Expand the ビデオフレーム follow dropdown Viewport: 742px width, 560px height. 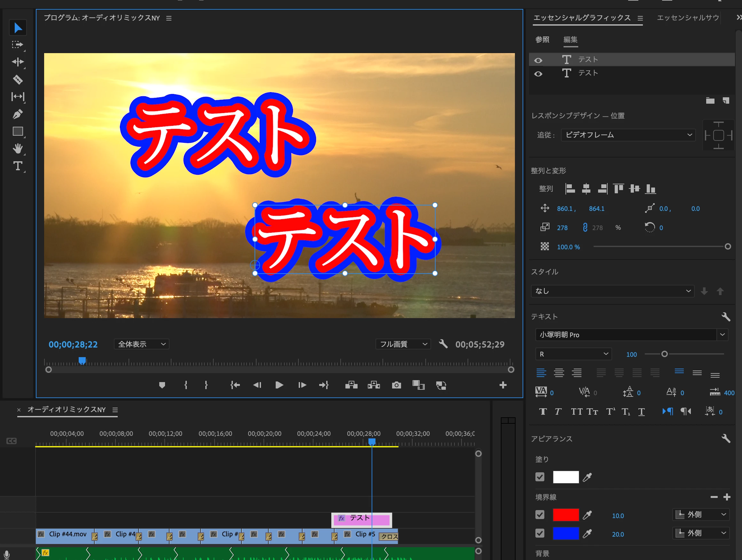(628, 135)
